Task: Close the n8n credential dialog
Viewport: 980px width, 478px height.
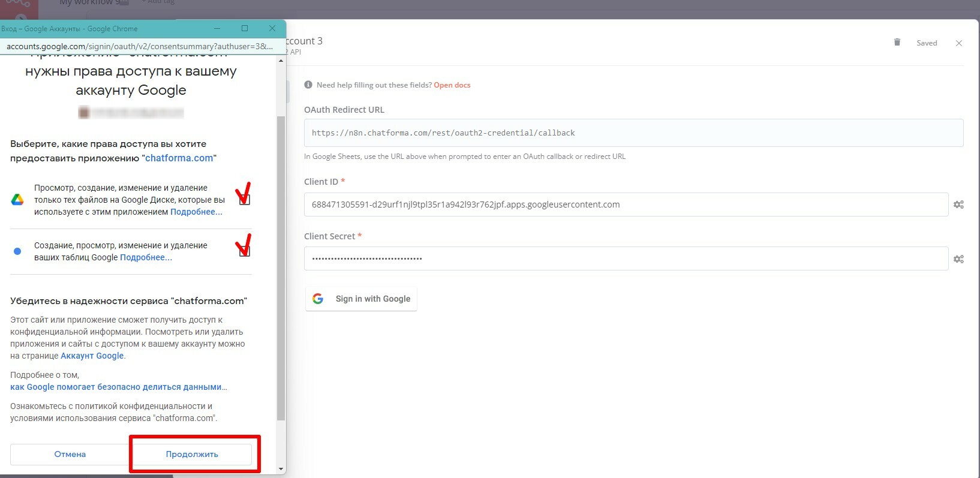Action: pyautogui.click(x=958, y=43)
